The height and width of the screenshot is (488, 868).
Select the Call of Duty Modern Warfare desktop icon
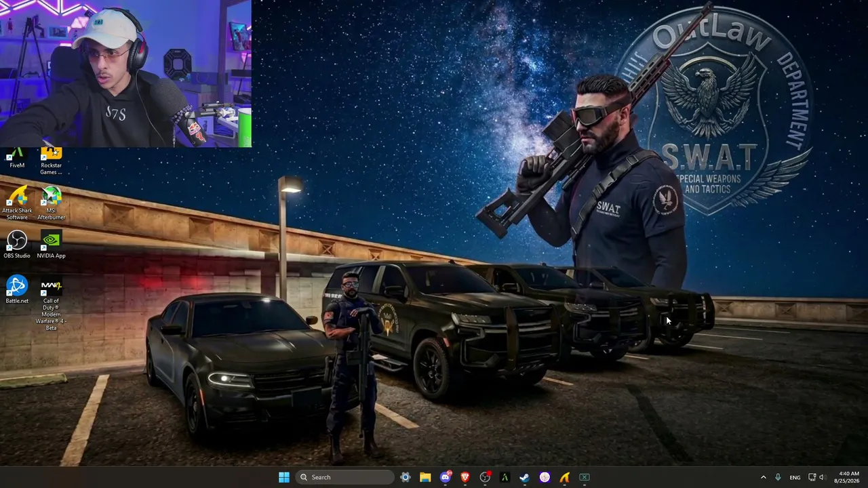click(51, 304)
